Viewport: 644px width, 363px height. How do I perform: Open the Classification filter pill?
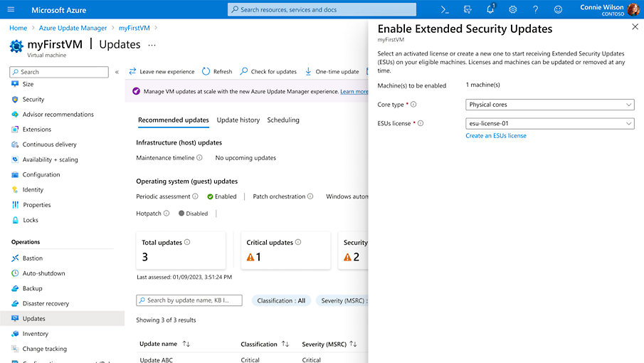coord(281,300)
